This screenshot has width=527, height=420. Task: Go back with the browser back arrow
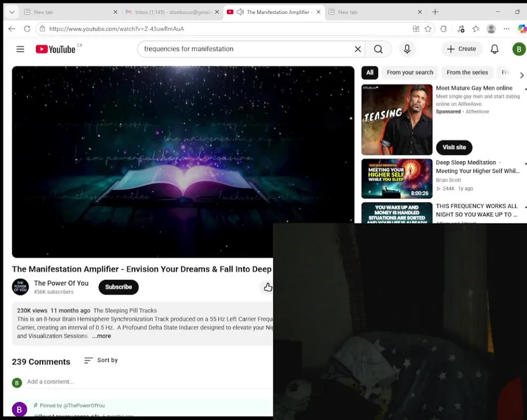click(12, 29)
